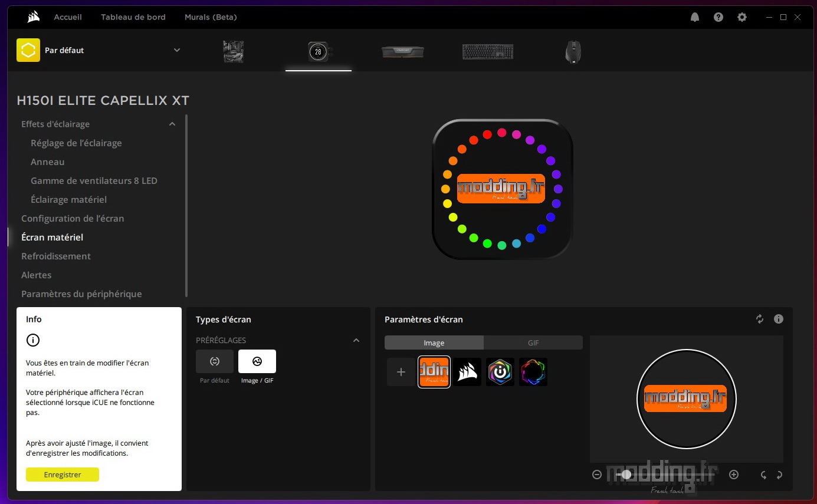Select the Image / GIF screen preset
The height and width of the screenshot is (504, 817).
click(257, 361)
